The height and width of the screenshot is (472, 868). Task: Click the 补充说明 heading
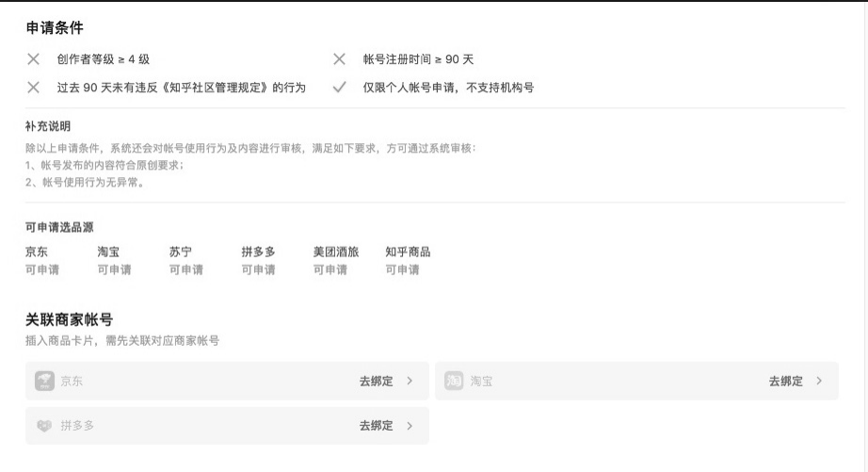(48, 126)
